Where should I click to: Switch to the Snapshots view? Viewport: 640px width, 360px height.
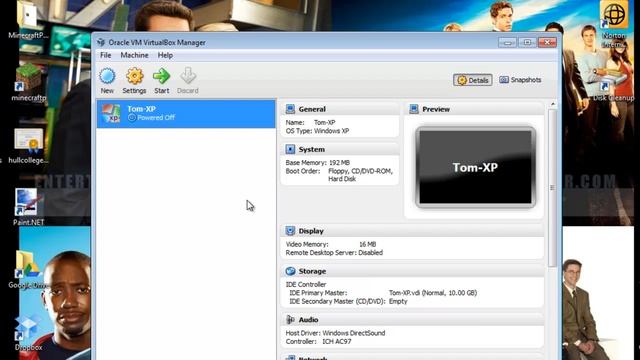(520, 80)
